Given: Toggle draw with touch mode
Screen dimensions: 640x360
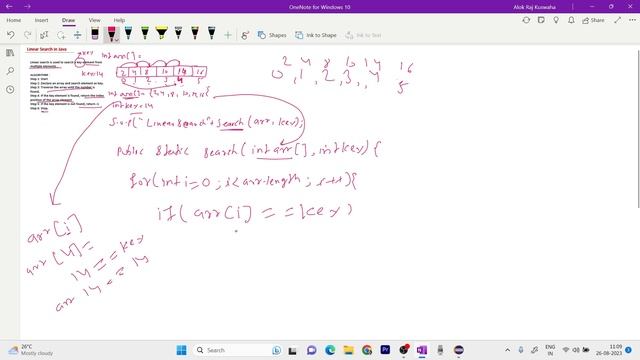Looking at the screenshot, I should click(245, 35).
